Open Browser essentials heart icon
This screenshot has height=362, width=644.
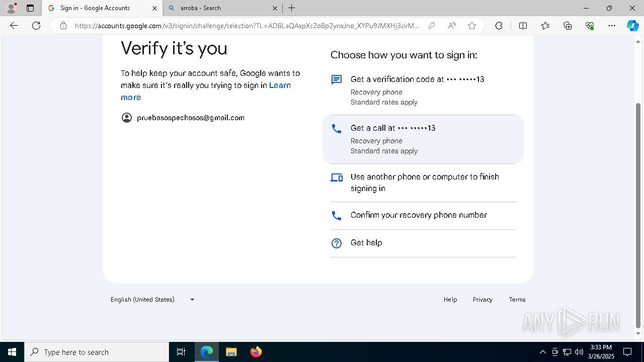click(590, 26)
